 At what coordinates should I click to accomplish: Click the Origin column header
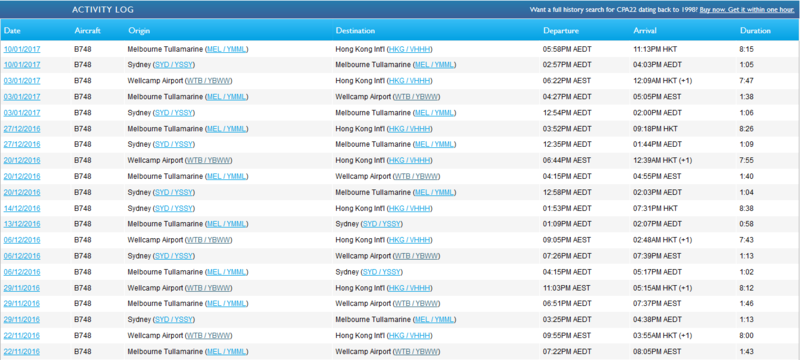139,31
